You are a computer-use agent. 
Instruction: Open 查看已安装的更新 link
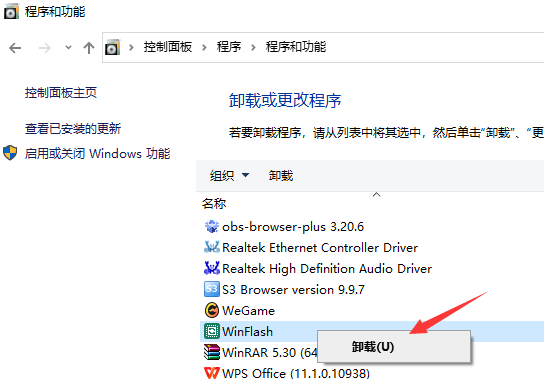click(73, 129)
